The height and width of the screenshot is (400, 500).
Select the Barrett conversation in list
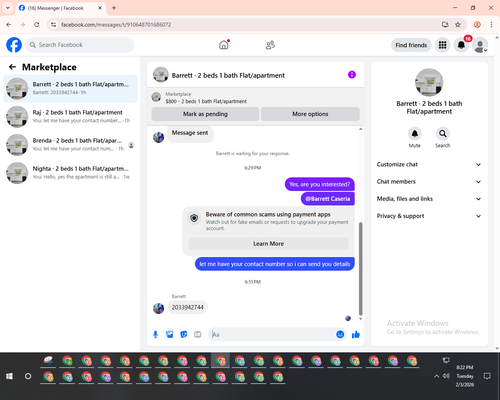(x=70, y=89)
